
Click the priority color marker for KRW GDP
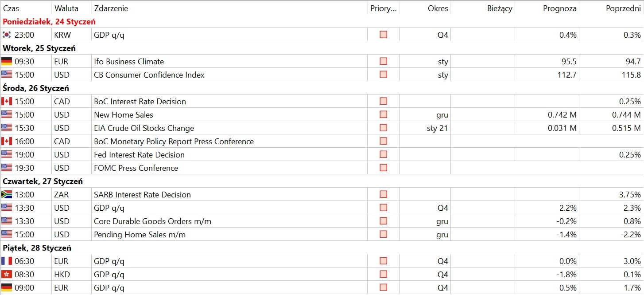(384, 35)
